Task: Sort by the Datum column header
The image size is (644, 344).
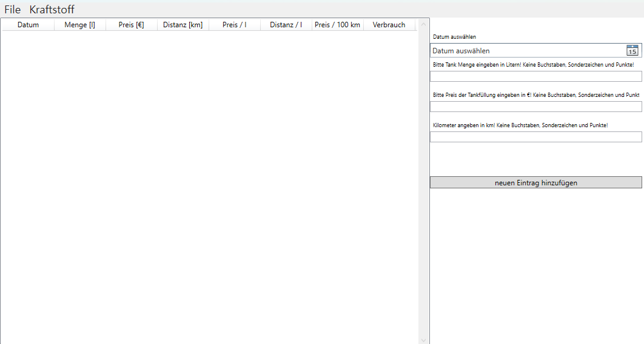Action: [29, 25]
